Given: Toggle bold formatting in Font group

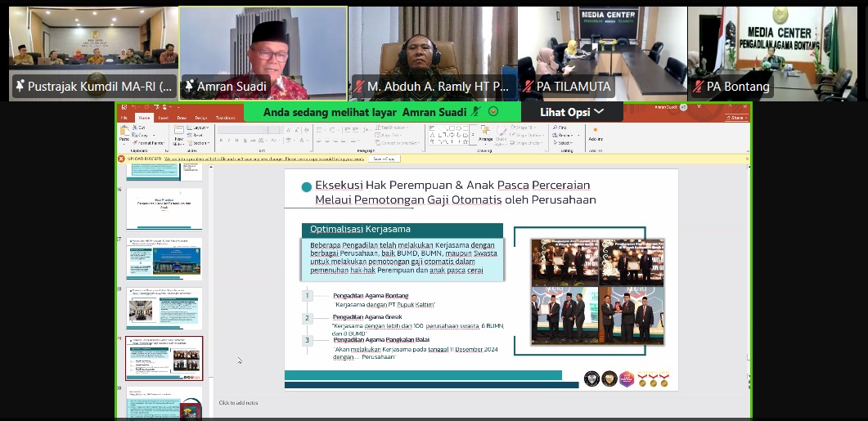Looking at the screenshot, I should tap(222, 140).
